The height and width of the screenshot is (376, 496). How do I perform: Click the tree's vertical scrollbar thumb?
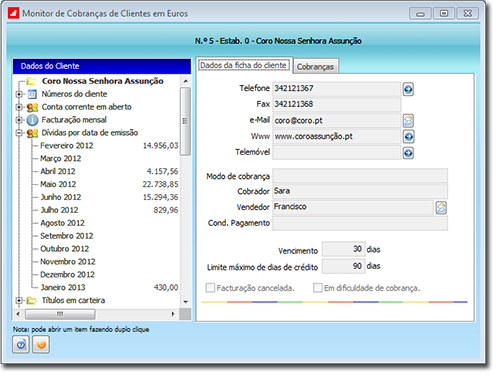[x=185, y=121]
